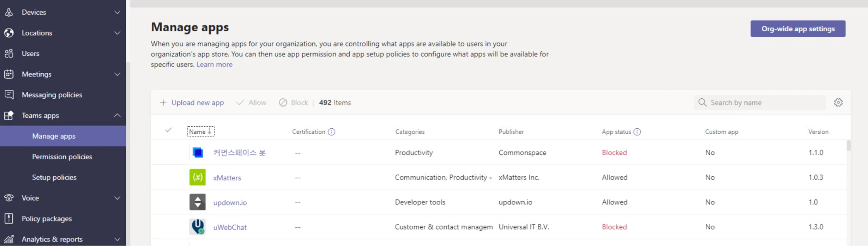Expand more categories plus for xMatters
Image resolution: width=868 pixels, height=246 pixels.
tap(491, 178)
